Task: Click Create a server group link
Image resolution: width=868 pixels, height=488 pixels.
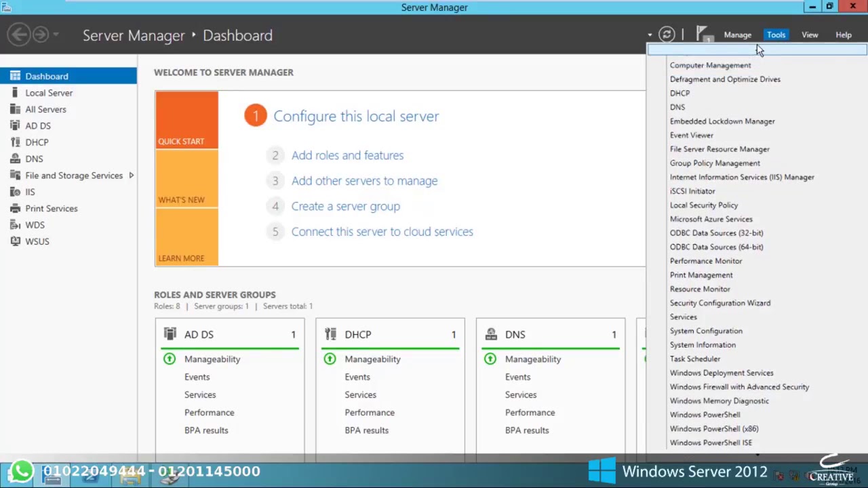Action: click(x=345, y=206)
